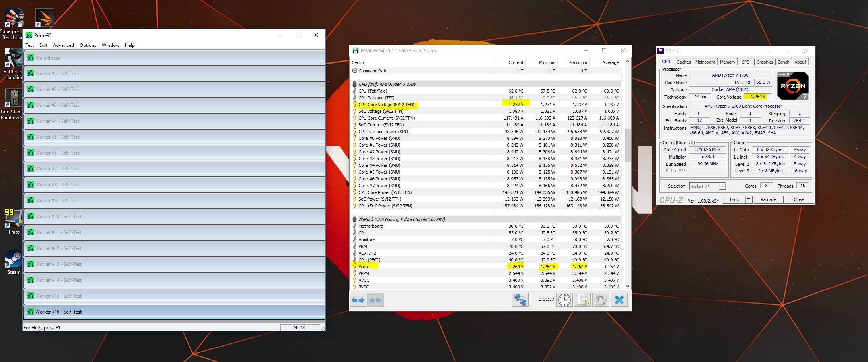The image size is (868, 362).
Task: Switch to CPU-Z Graphics tab
Action: (x=765, y=62)
